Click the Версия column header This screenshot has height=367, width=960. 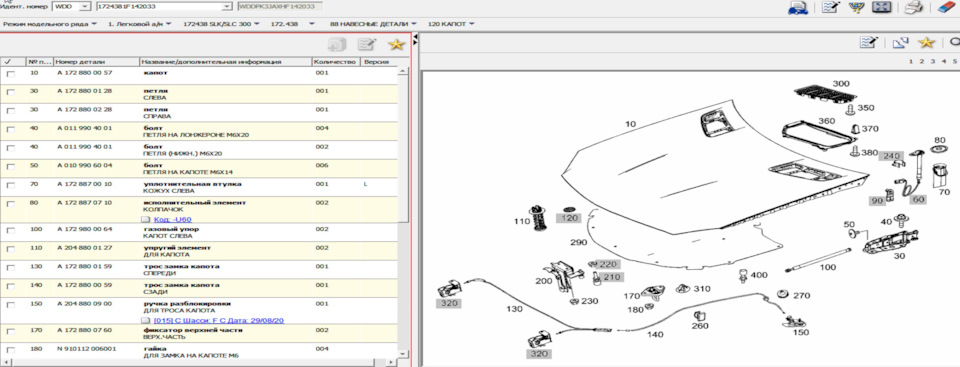[x=378, y=62]
